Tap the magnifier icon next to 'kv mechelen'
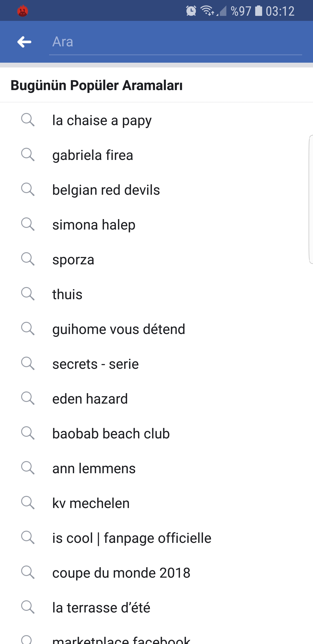 [28, 503]
